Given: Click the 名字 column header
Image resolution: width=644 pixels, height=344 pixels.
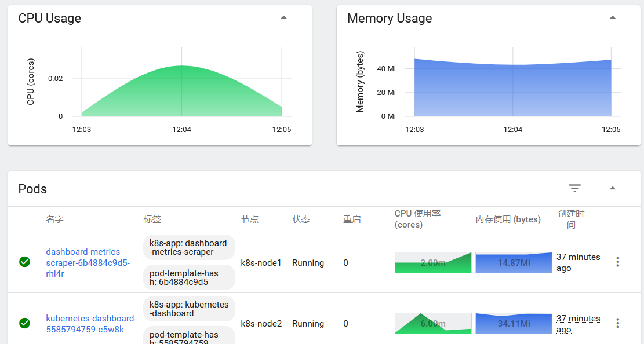Looking at the screenshot, I should [x=54, y=219].
